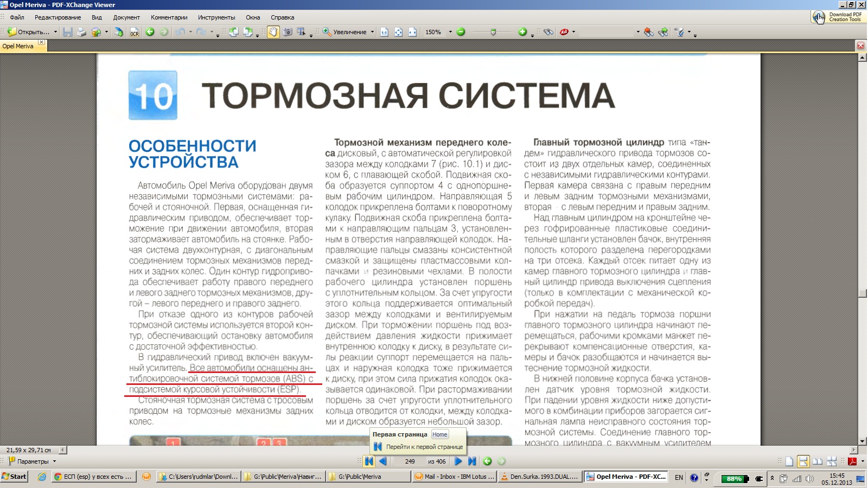
Task: Click the OCR toolbar icon
Action: [x=134, y=32]
